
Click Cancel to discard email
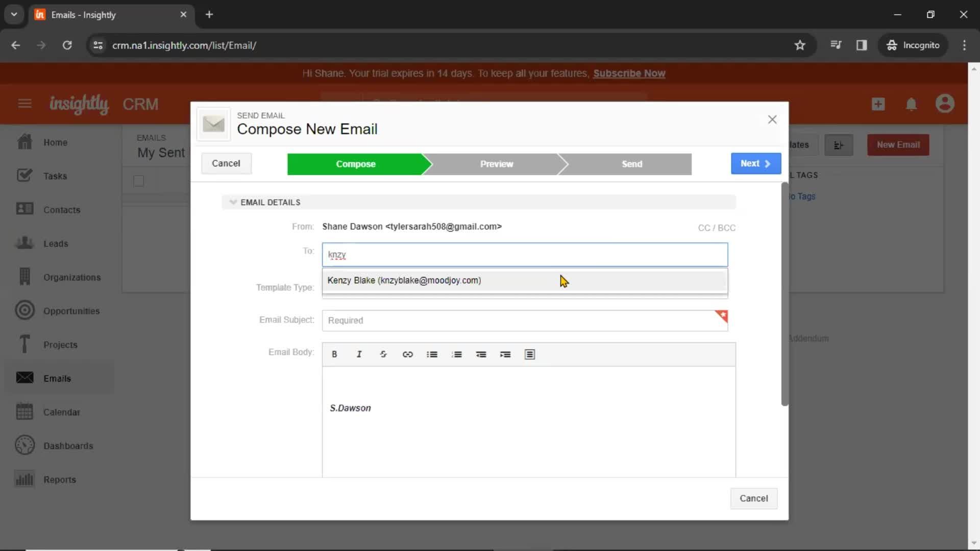coord(227,163)
